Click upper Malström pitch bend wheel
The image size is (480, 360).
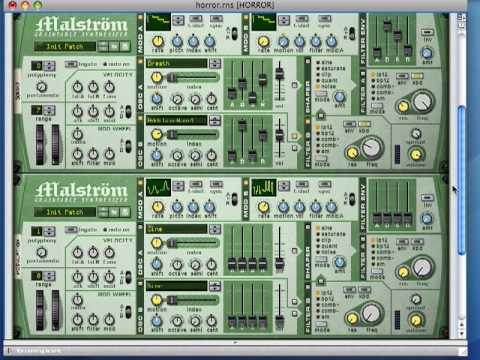tap(40, 145)
